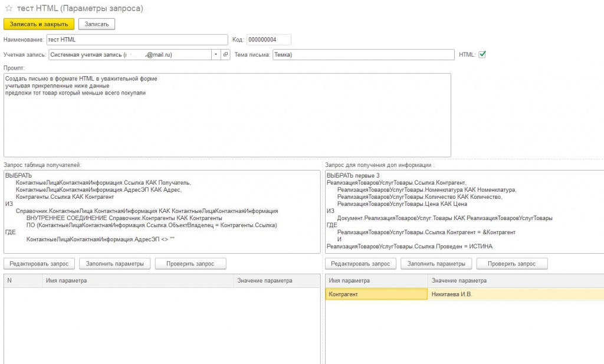Click inside the Промпт text area
The height and width of the screenshot is (364, 604).
(x=227, y=115)
